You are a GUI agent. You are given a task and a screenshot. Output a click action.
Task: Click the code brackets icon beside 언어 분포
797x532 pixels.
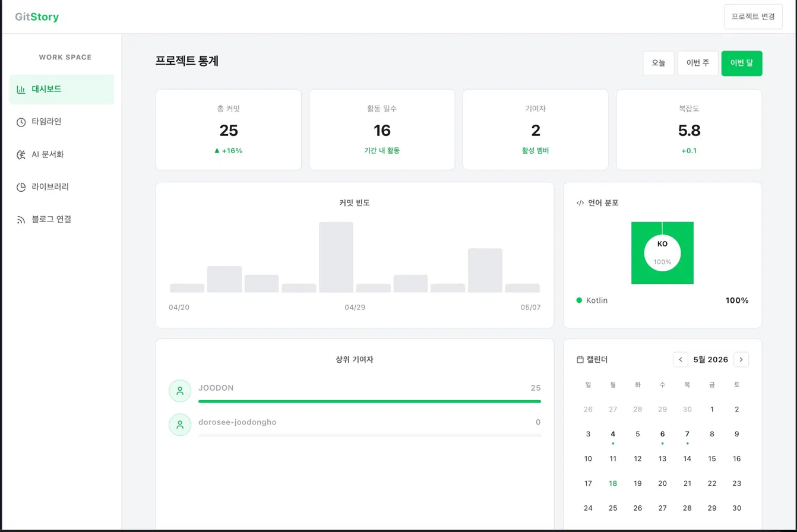[x=580, y=202]
